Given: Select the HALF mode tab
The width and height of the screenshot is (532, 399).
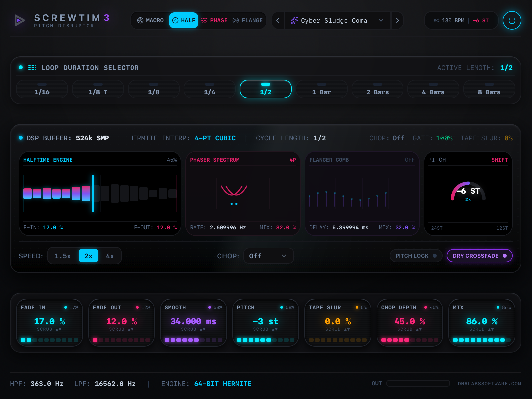Looking at the screenshot, I should [184, 20].
